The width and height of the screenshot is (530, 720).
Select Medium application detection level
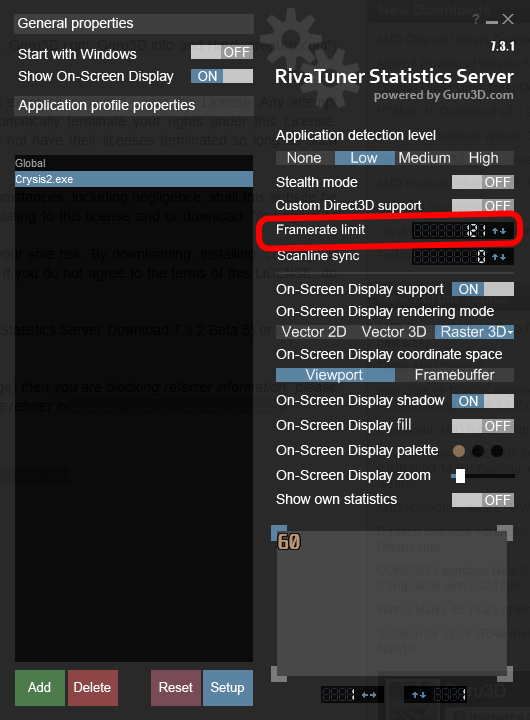pyautogui.click(x=424, y=158)
